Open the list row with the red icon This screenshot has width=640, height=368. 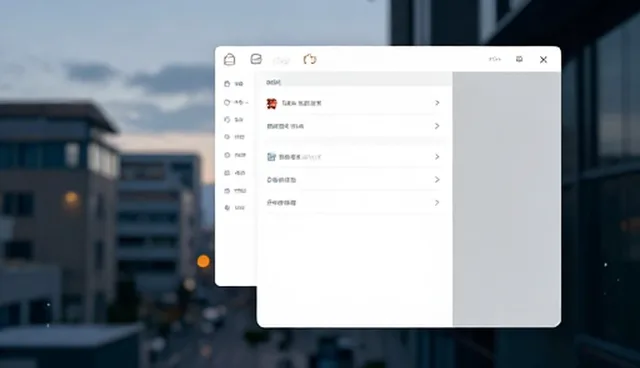tap(354, 103)
